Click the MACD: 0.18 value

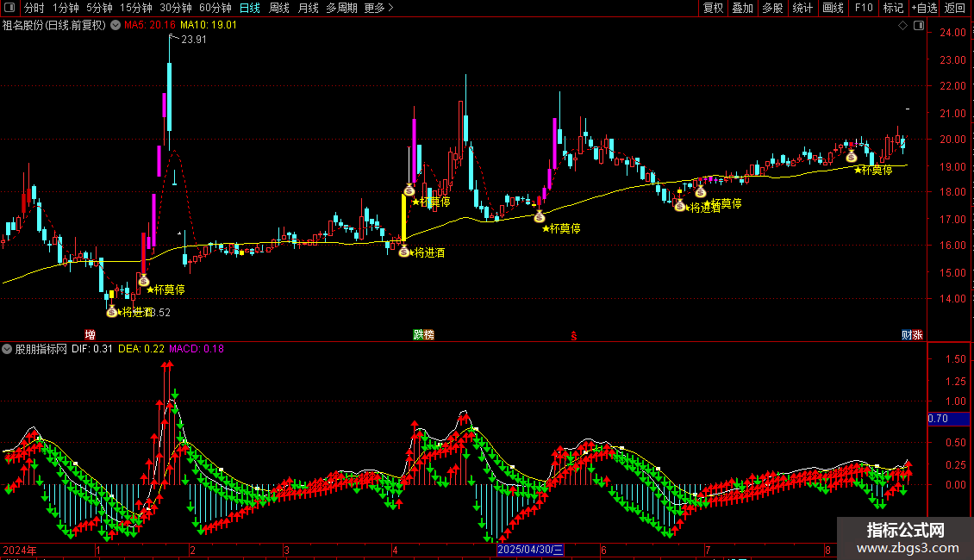[197, 349]
